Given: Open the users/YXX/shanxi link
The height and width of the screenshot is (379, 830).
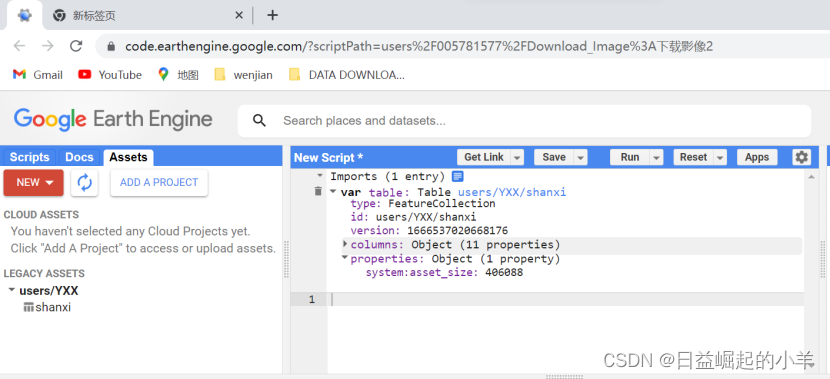Looking at the screenshot, I should (x=512, y=192).
